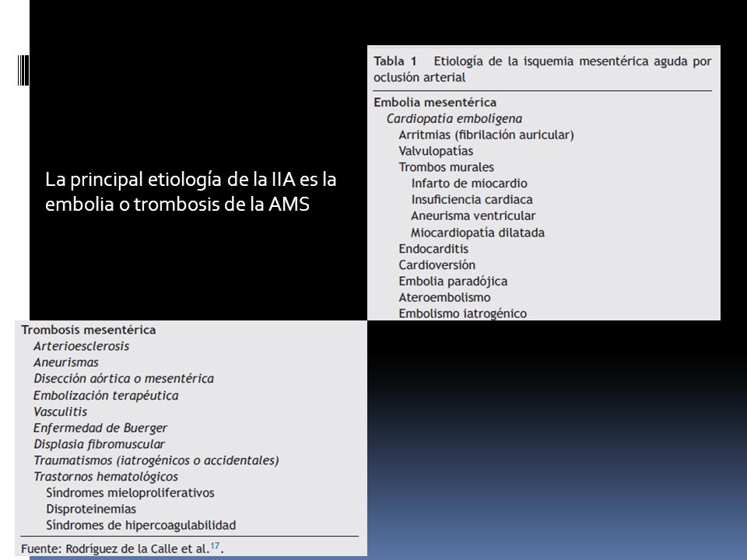Select the 'Valvulopatías' row
The image size is (747, 560).
click(436, 151)
